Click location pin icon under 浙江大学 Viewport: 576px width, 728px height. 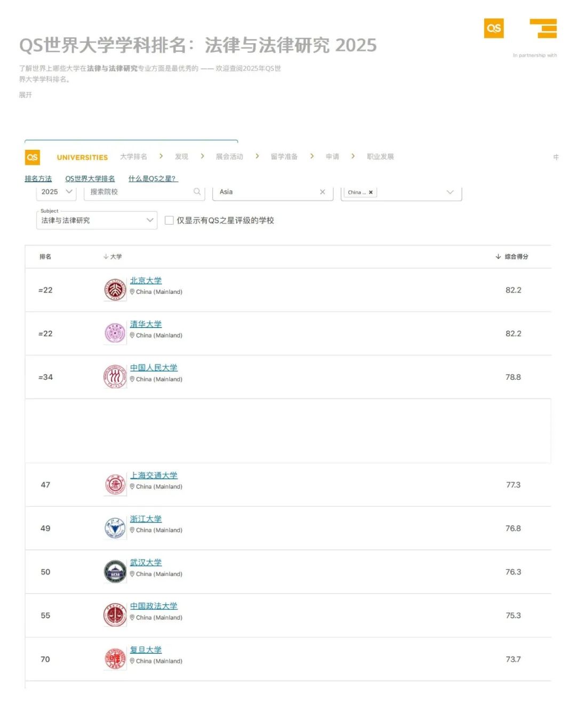pyautogui.click(x=132, y=530)
